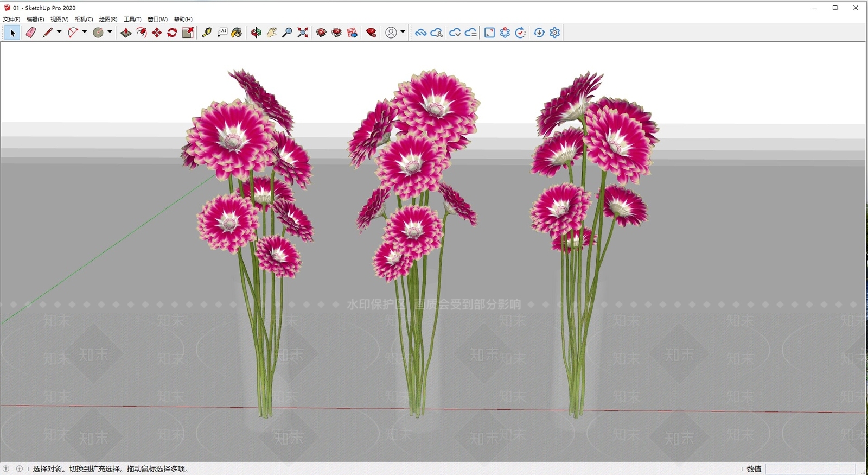The width and height of the screenshot is (868, 475).
Task: Click the 数值 measurements input box
Action: 810,469
